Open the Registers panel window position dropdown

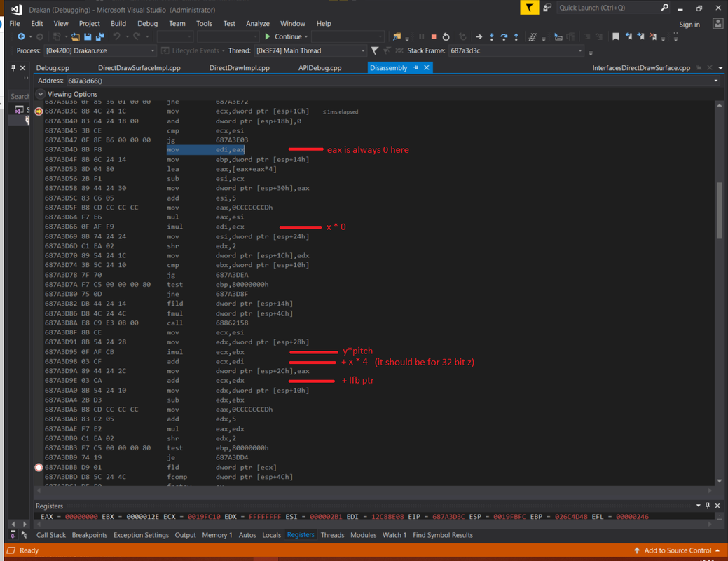coord(699,506)
